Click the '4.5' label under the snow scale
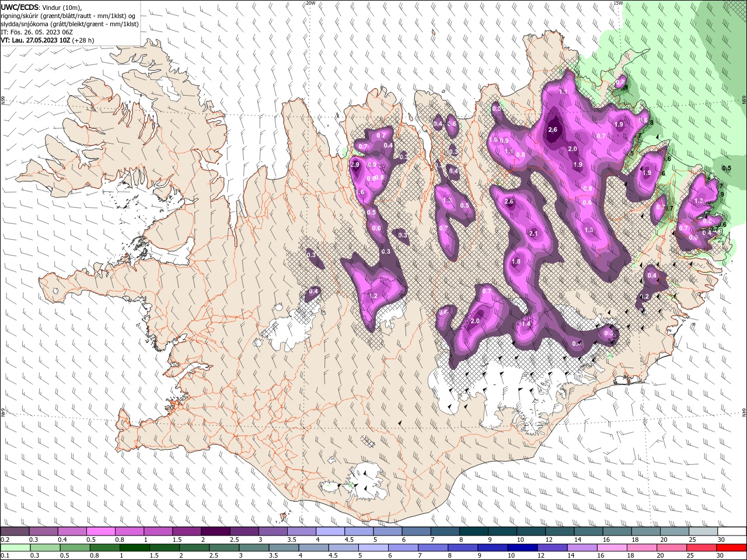This screenshot has height=560, width=747. (x=349, y=540)
